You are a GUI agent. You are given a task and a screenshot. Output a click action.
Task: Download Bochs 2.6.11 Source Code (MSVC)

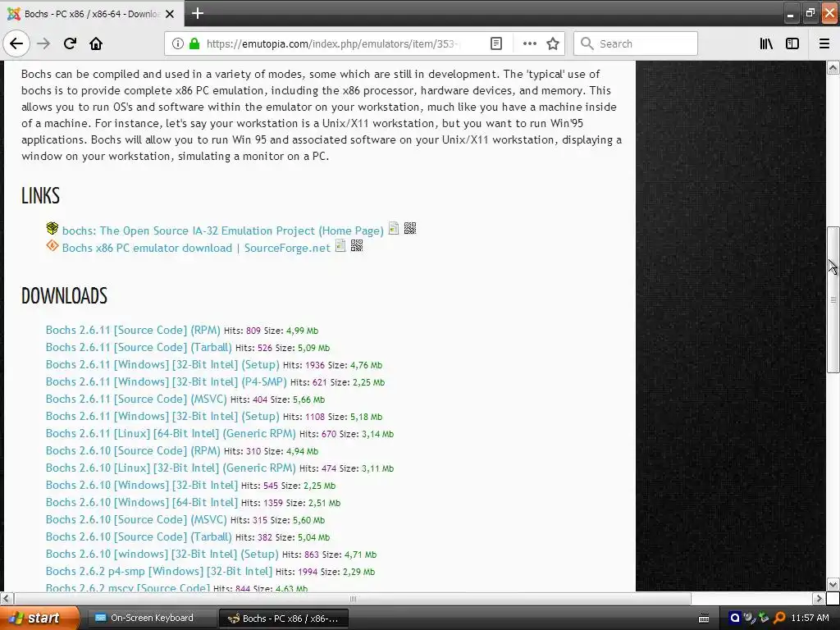tap(136, 399)
